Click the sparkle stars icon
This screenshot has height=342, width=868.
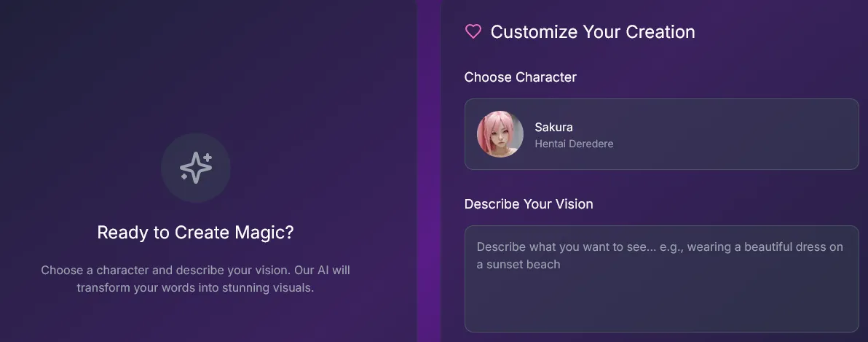pos(195,168)
